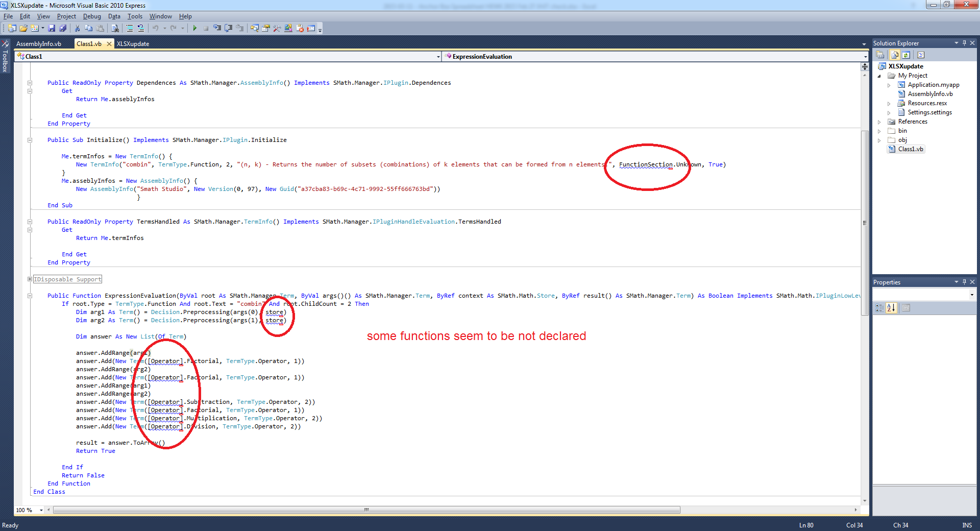Expand the collapsed IDisposable Support region
This screenshot has height=531, width=980.
point(30,279)
